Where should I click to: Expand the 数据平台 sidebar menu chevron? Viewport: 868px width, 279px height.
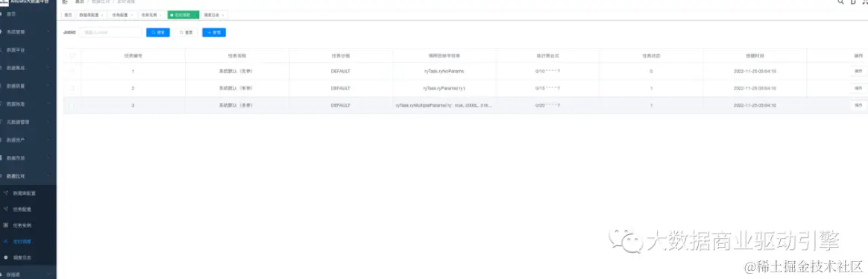48,50
